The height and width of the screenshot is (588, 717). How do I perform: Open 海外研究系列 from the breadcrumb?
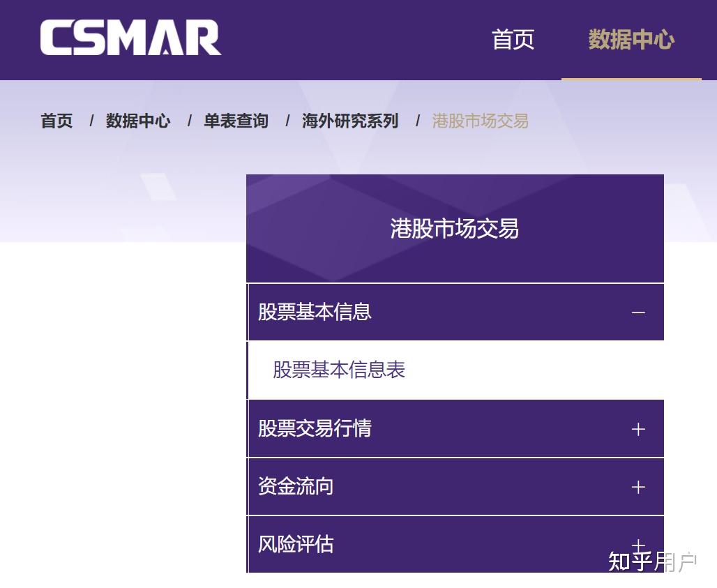click(349, 121)
